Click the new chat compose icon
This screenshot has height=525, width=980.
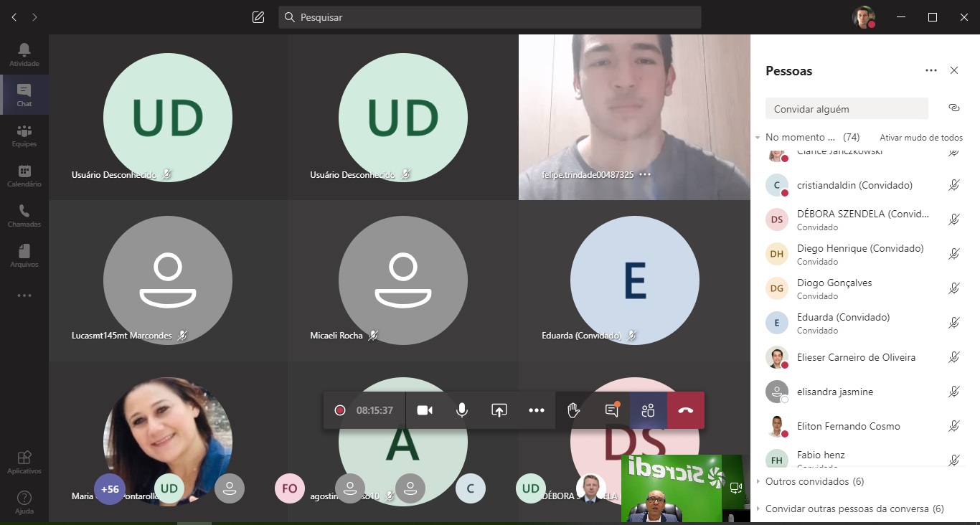[258, 17]
